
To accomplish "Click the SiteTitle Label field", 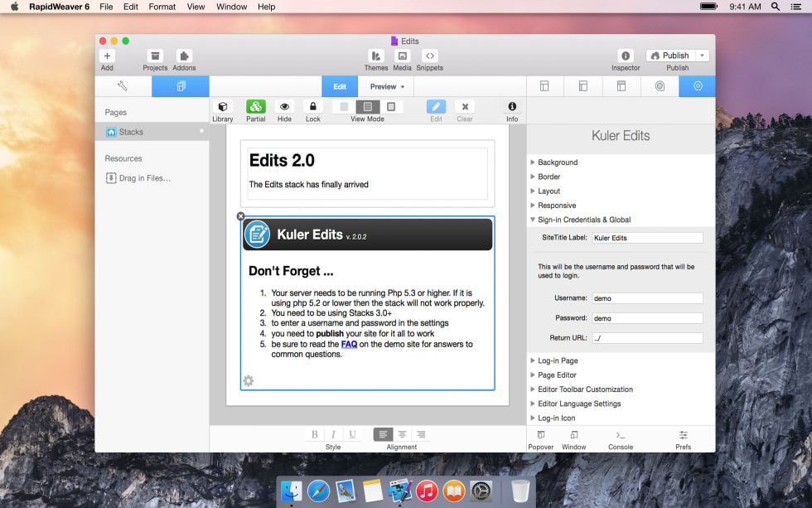I will 647,238.
